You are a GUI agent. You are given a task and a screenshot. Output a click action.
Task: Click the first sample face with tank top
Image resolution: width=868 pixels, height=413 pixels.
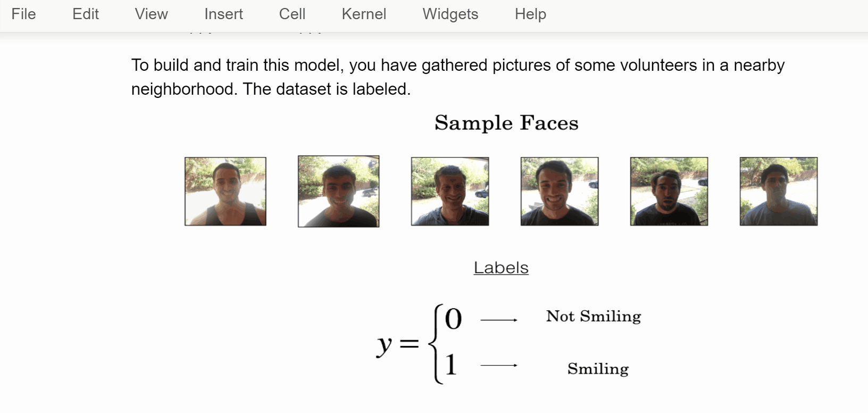point(226,191)
